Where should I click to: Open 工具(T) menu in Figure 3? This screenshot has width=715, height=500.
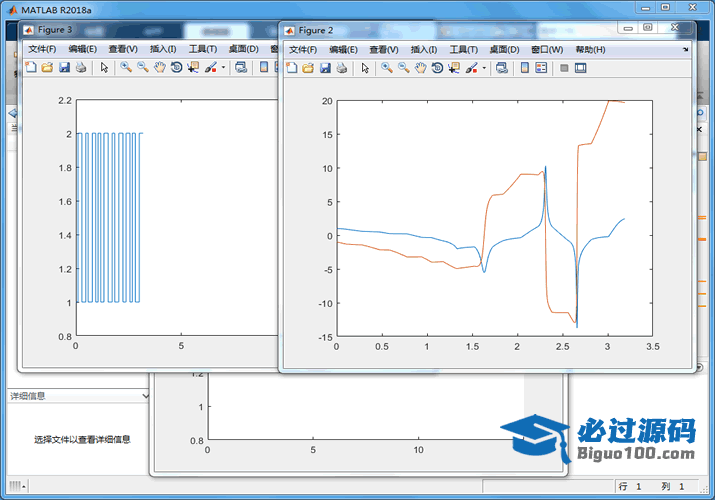pyautogui.click(x=204, y=48)
